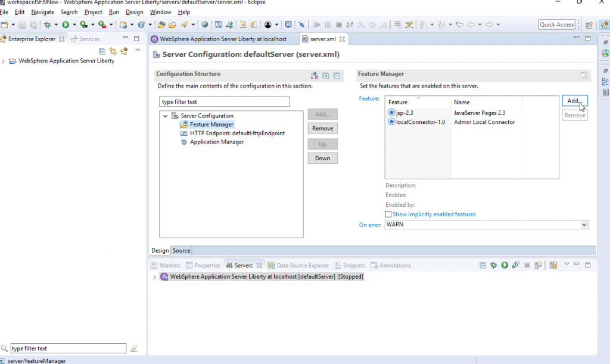Image resolution: width=610 pixels, height=364 pixels.
Task: Click the Back navigation arrow in toolbar
Action: [x=471, y=24]
